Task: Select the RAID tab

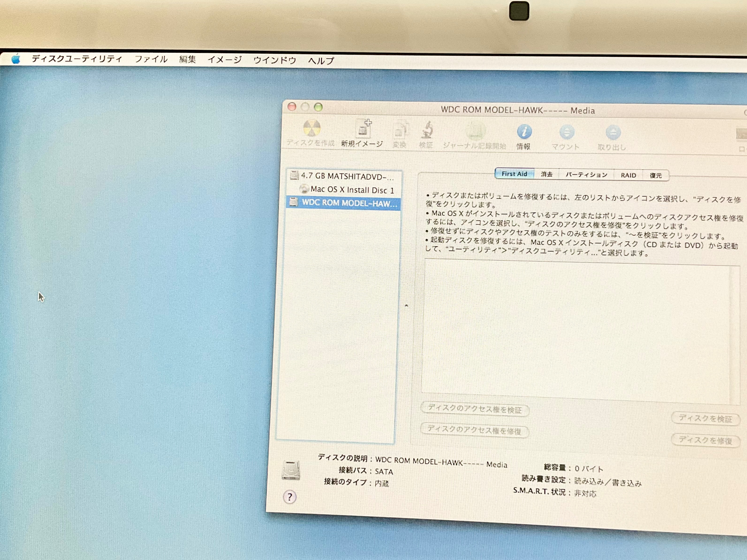Action: pyautogui.click(x=628, y=175)
